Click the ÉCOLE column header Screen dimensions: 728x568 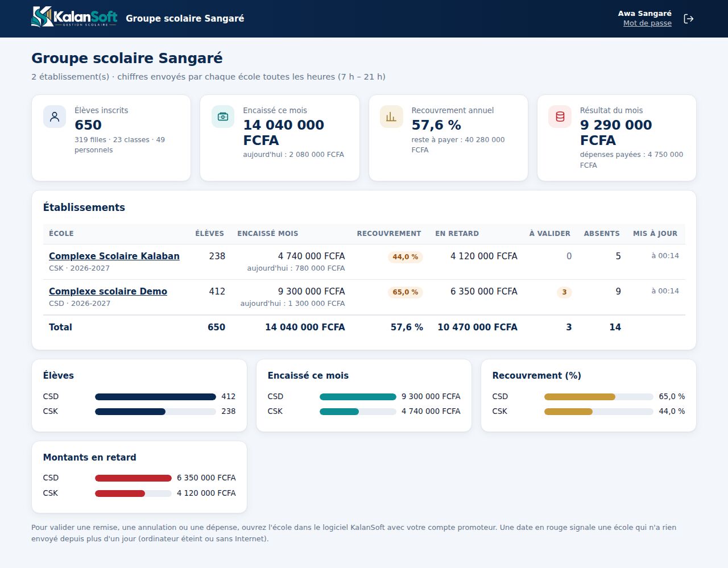point(61,234)
